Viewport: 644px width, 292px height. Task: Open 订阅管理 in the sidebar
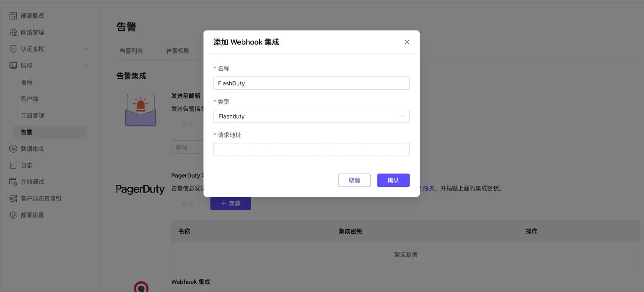click(32, 116)
